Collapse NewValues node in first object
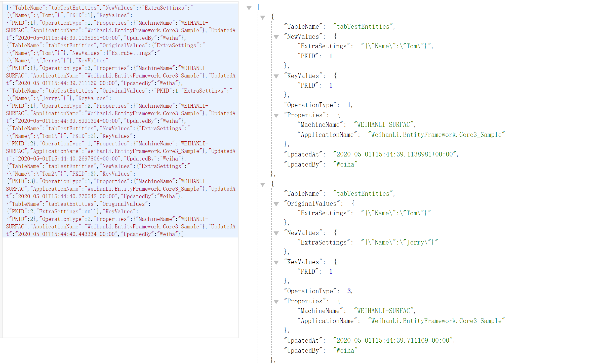 point(276,37)
